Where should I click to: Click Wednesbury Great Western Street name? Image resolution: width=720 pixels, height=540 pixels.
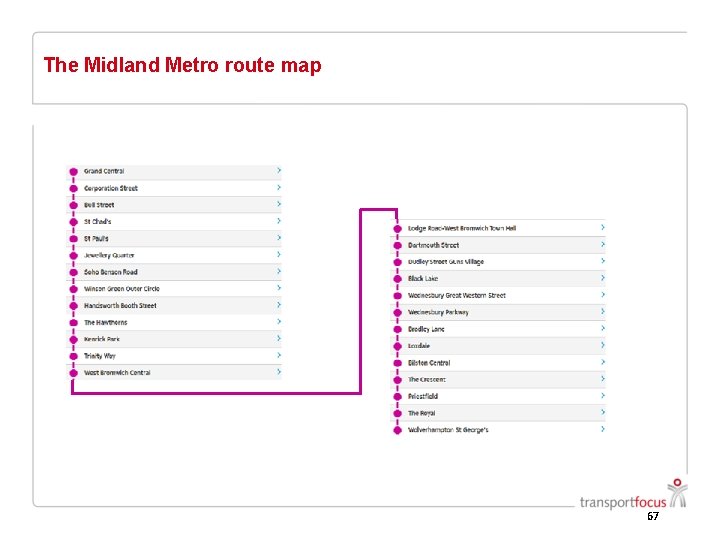pos(457,295)
